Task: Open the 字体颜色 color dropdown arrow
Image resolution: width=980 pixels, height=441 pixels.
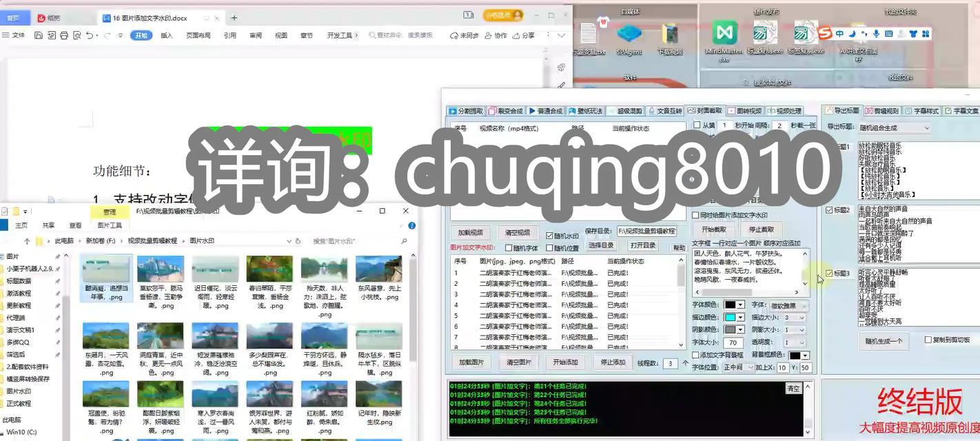Action: [x=740, y=305]
